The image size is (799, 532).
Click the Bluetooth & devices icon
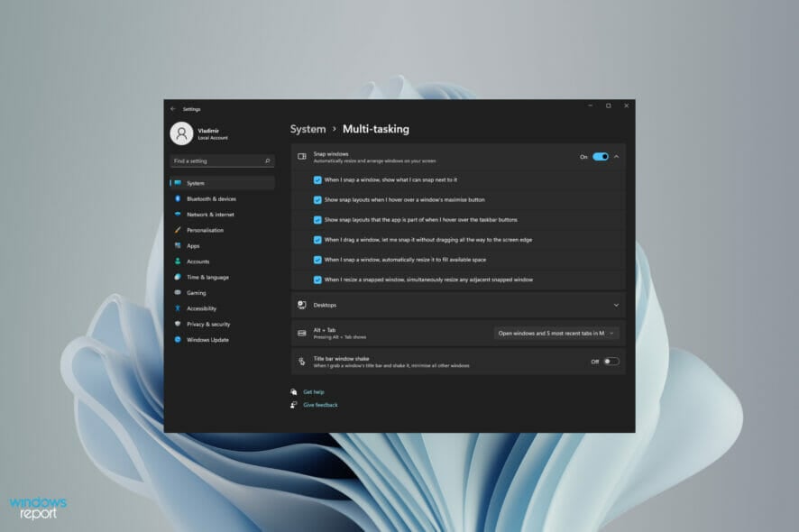pos(178,198)
